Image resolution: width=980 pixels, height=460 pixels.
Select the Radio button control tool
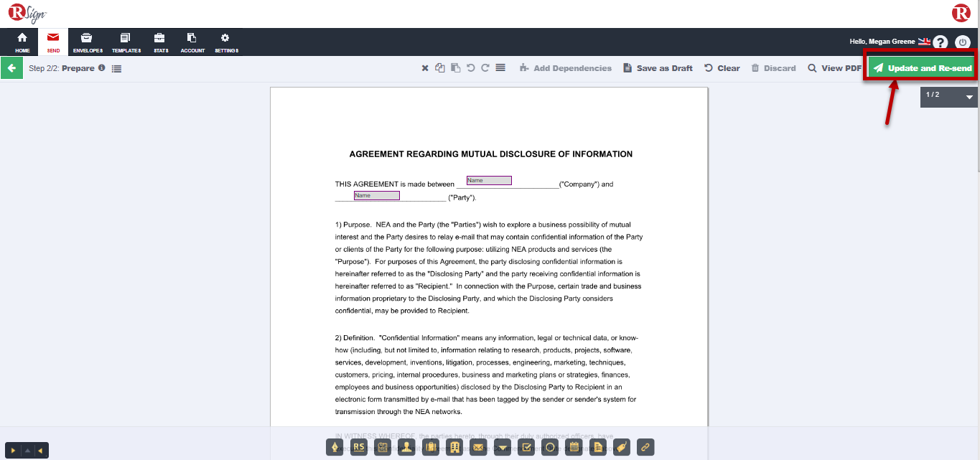(x=549, y=448)
